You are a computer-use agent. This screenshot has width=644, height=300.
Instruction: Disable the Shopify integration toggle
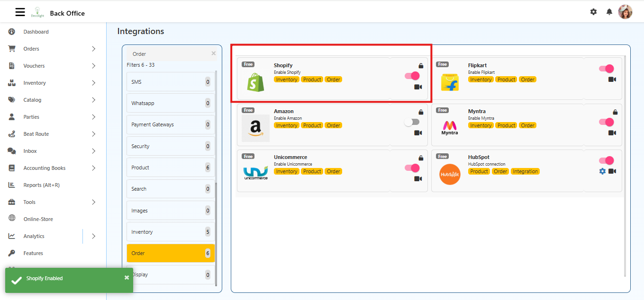[412, 75]
